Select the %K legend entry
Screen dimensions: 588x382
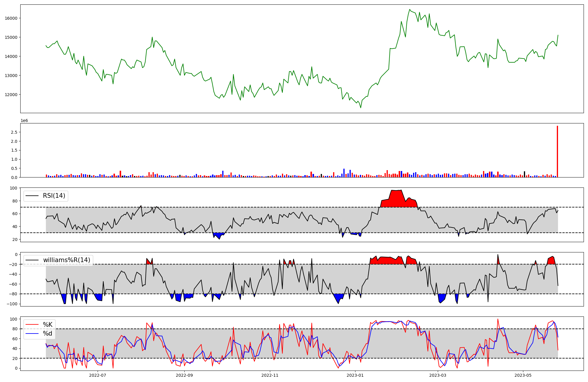[48, 325]
